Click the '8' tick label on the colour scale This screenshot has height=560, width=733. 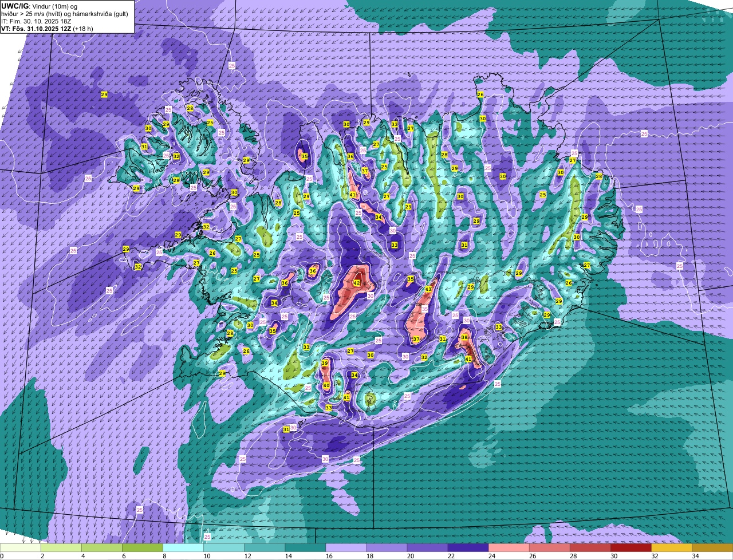click(x=164, y=556)
